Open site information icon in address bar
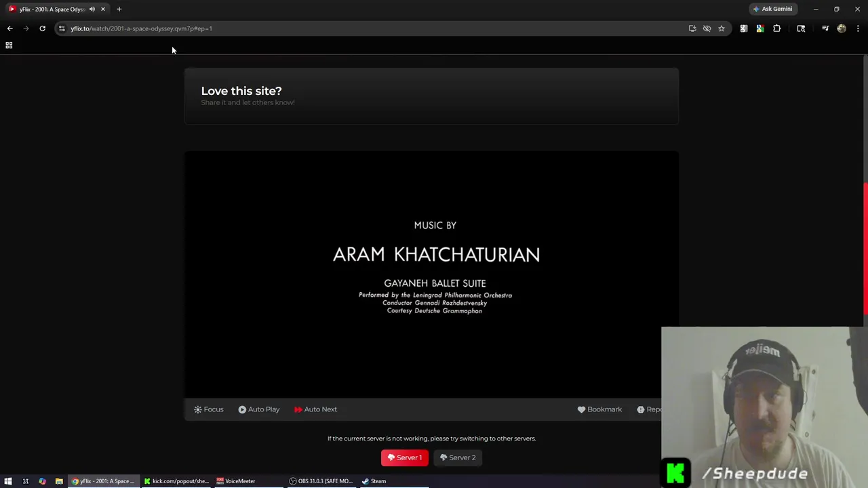Screen dimensions: 868x488 point(62,28)
